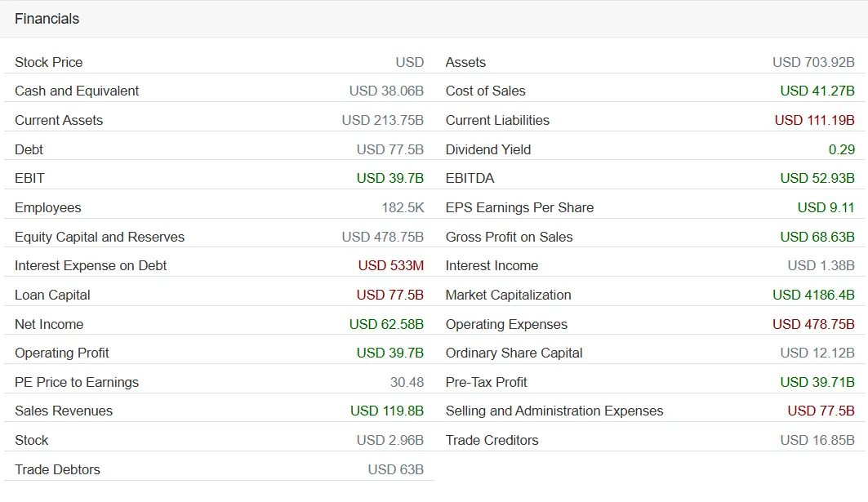
Task: Click the Financials section header
Action: [x=47, y=19]
